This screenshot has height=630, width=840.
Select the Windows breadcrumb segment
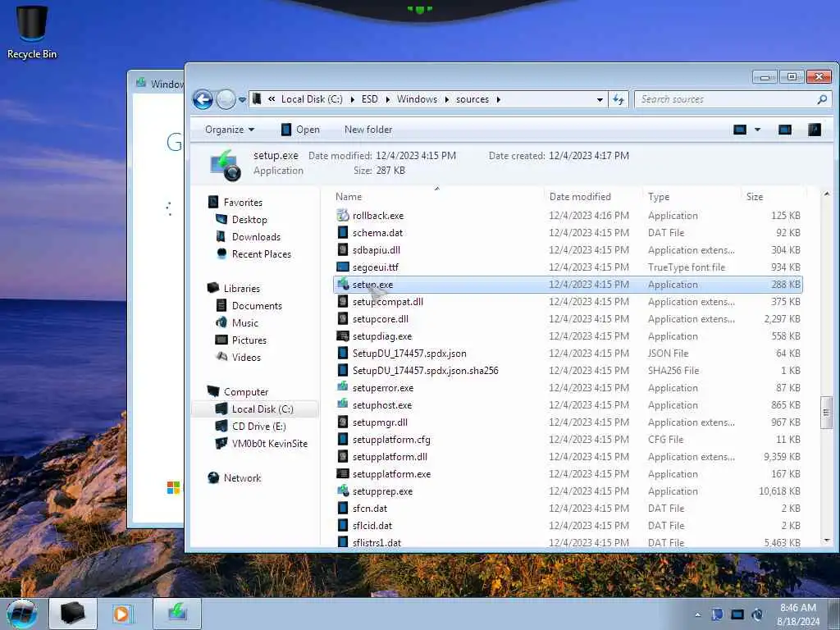[x=417, y=99]
